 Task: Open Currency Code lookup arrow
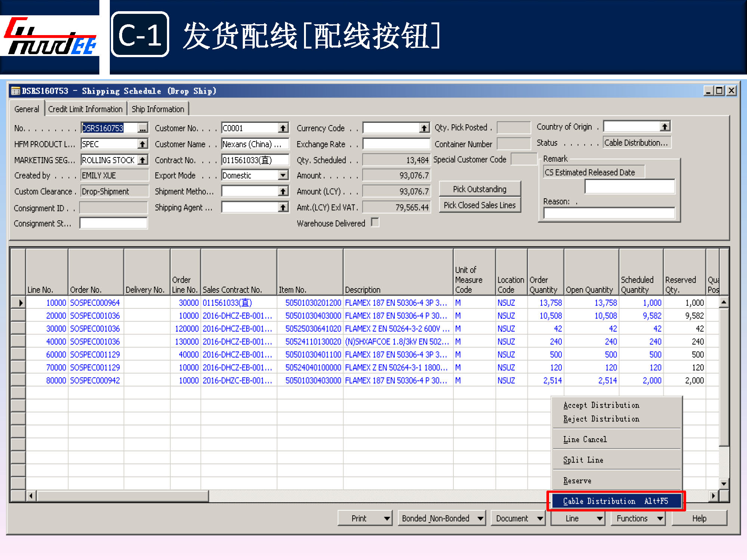point(424,128)
